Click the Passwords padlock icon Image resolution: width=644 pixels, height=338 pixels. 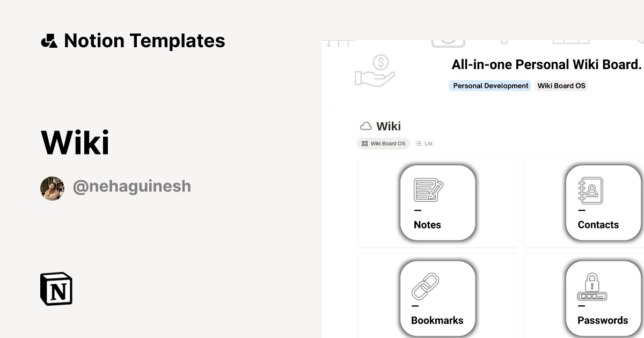pos(592,285)
